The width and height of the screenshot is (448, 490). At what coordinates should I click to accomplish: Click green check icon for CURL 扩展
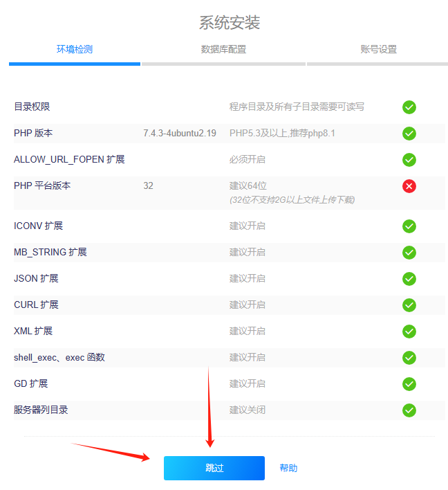409,305
